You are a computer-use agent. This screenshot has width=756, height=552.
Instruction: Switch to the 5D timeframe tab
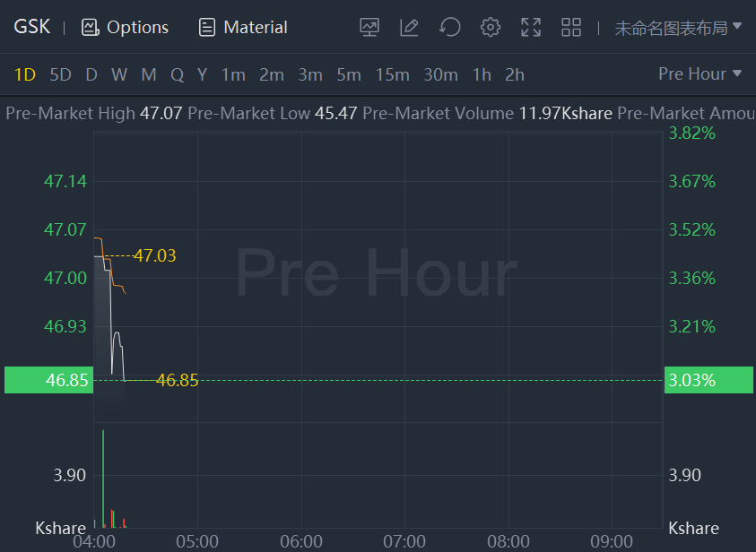(60, 74)
